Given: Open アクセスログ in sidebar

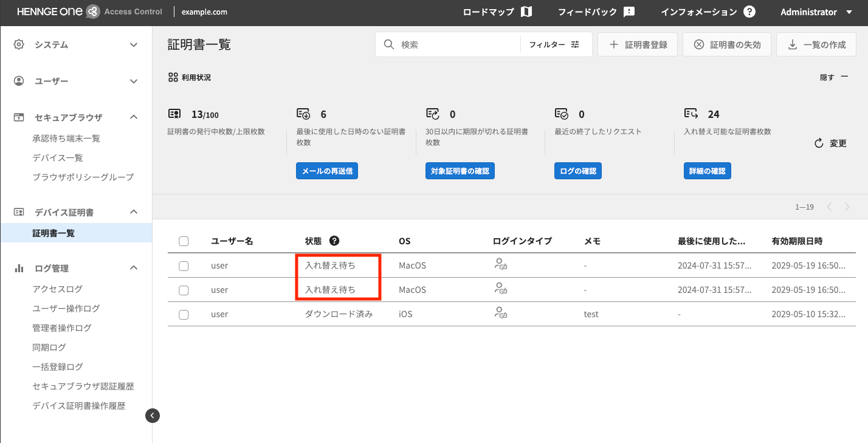Looking at the screenshot, I should click(57, 289).
